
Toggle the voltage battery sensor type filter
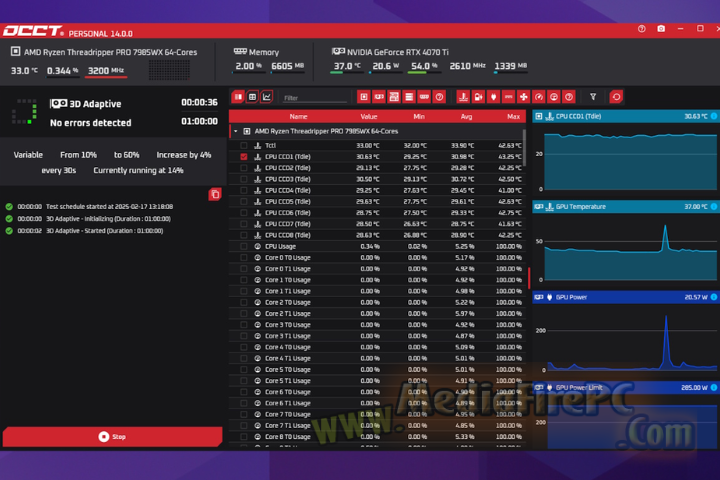point(478,97)
